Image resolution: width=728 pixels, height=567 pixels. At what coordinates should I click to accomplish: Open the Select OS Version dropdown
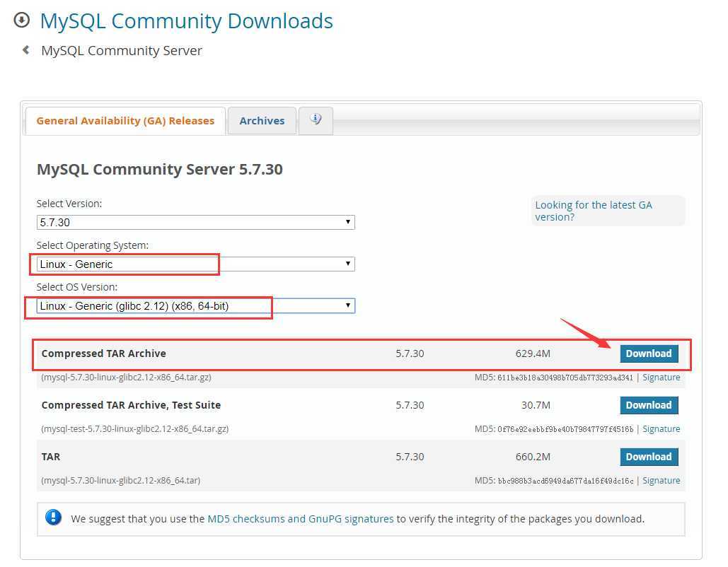click(195, 306)
